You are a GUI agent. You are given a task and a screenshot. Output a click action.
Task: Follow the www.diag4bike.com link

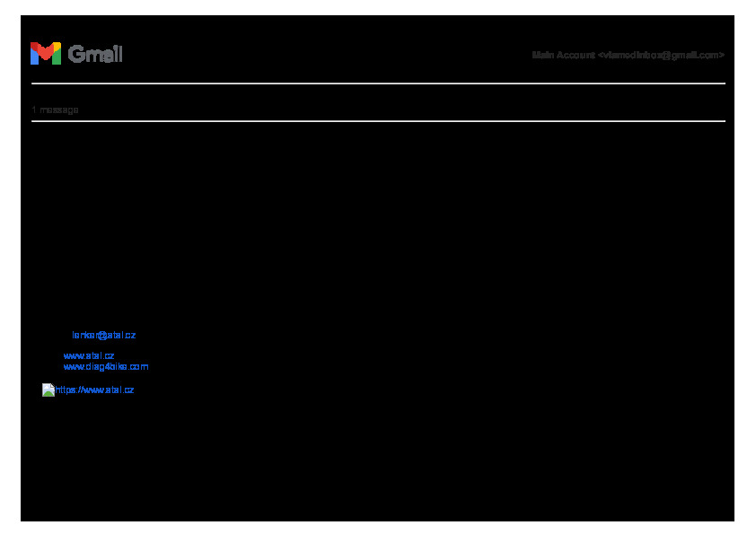point(105,367)
